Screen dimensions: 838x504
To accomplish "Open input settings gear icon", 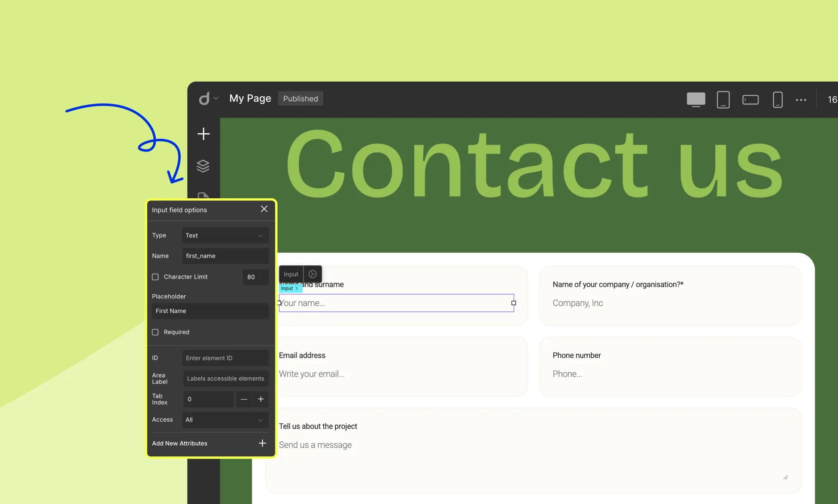I will coord(313,274).
